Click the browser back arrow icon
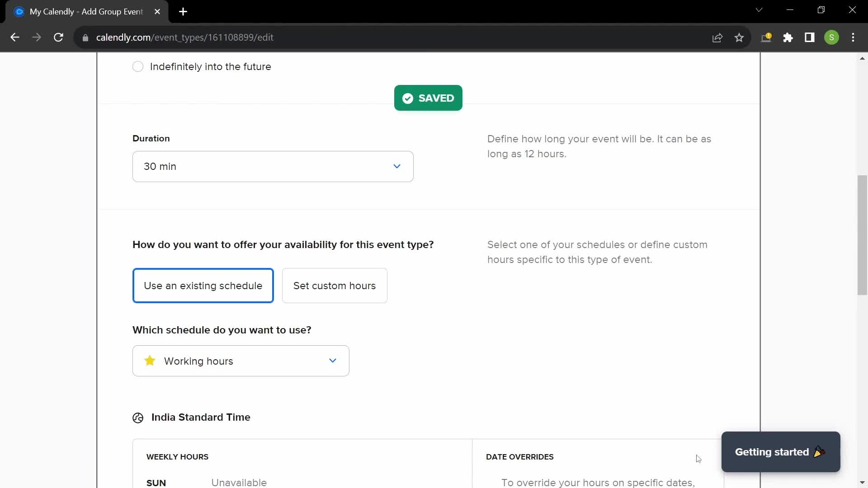This screenshot has height=488, width=868. point(15,38)
